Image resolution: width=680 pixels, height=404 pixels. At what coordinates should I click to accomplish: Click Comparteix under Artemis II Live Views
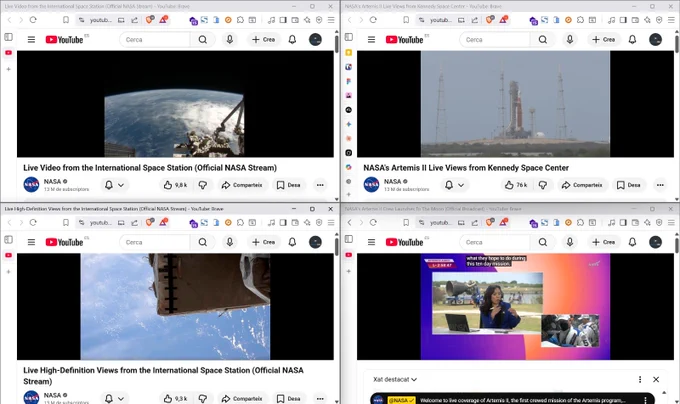pyautogui.click(x=582, y=185)
